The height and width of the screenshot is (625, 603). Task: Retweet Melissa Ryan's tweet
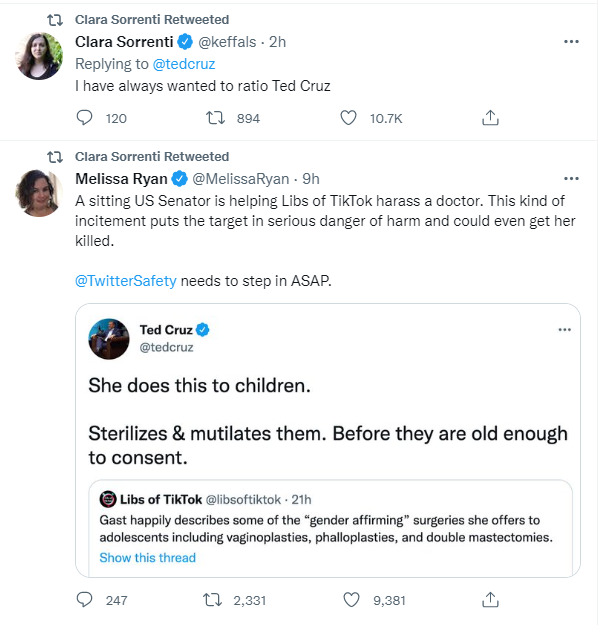[213, 600]
